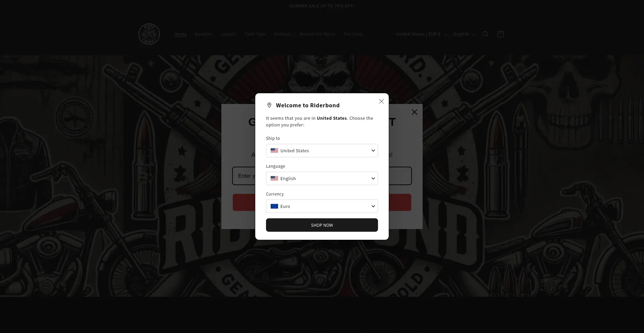Viewport: 644px width, 333px height.
Task: Open the Jackets menu item
Action: (228, 34)
